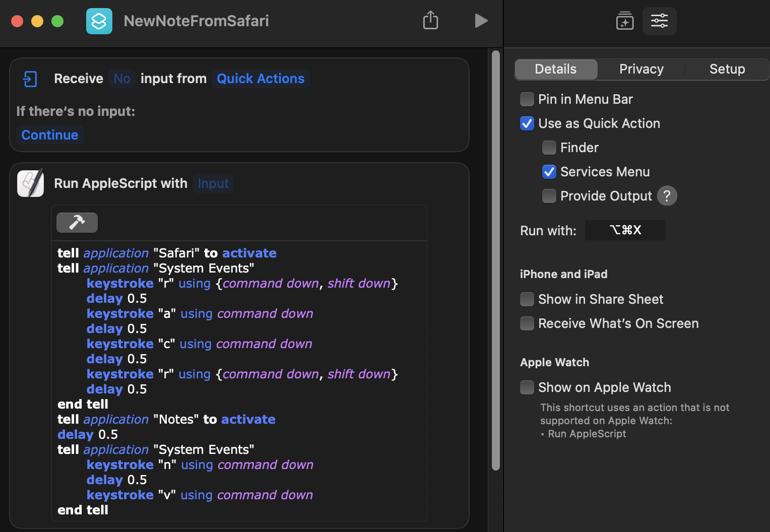The height and width of the screenshot is (532, 770).
Task: Toggle Show in Share Sheet
Action: [527, 299]
